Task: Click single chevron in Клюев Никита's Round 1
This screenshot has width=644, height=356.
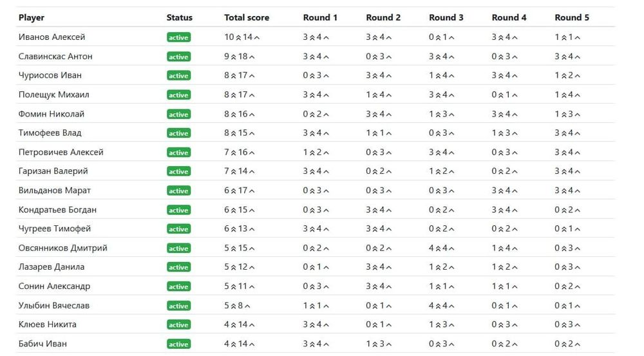Action: tap(327, 324)
